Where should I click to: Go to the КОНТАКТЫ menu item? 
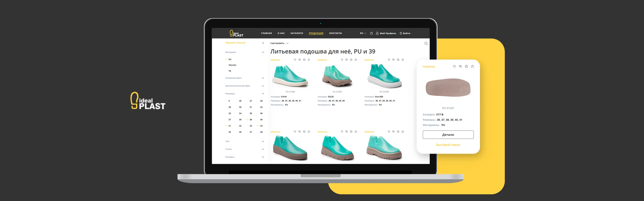[x=335, y=33]
